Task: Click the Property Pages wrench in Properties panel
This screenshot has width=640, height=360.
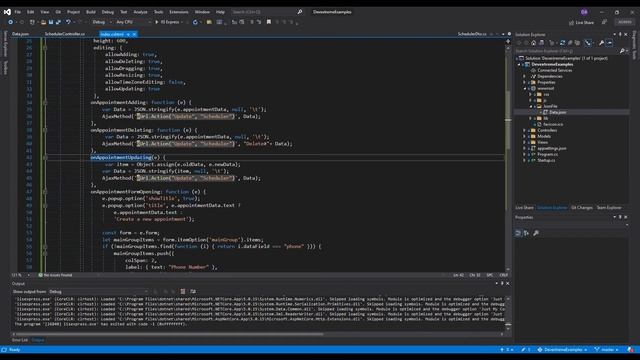Action: 536,233
